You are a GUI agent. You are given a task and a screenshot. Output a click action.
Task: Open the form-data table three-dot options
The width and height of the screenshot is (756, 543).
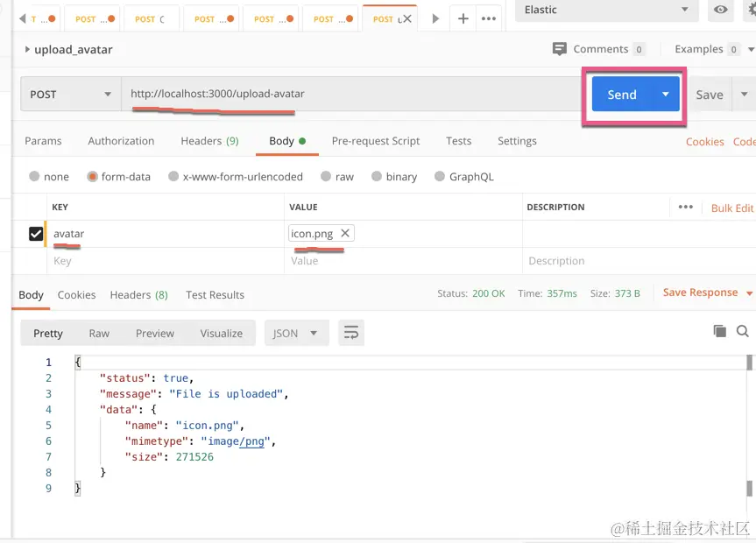[685, 207]
